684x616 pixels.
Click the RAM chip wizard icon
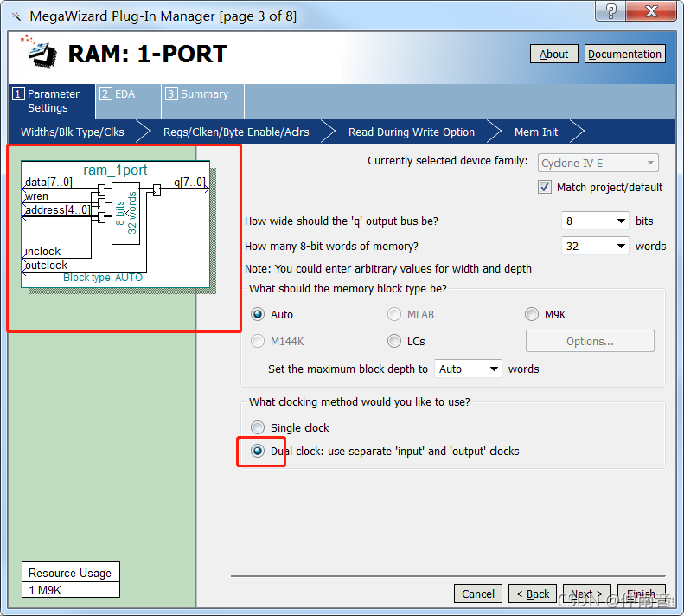point(40,53)
